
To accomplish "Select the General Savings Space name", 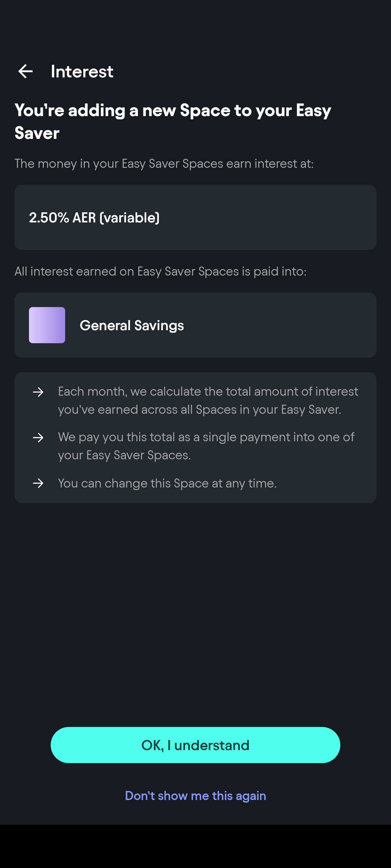I will pos(132,325).
